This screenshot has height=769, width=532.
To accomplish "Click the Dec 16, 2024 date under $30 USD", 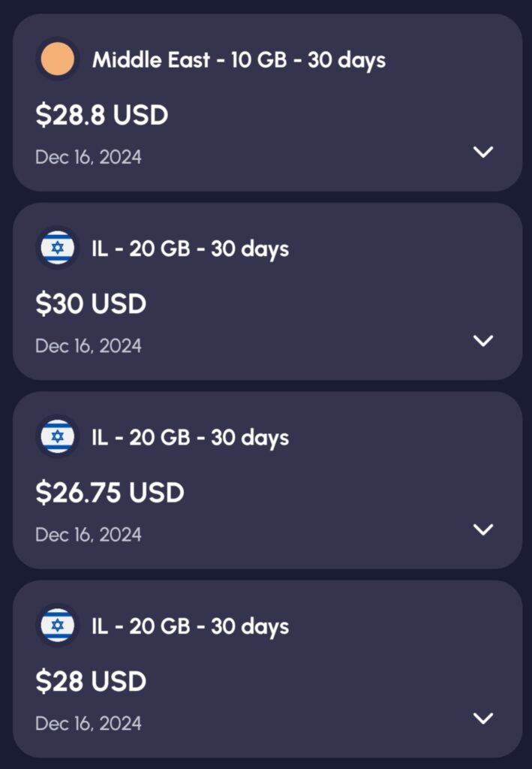I will (x=88, y=346).
